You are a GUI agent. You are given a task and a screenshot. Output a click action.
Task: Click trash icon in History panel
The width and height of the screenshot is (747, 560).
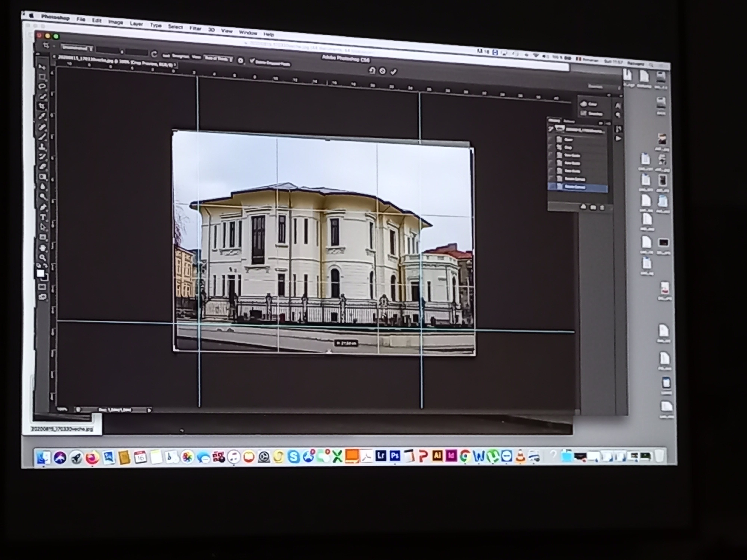602,208
